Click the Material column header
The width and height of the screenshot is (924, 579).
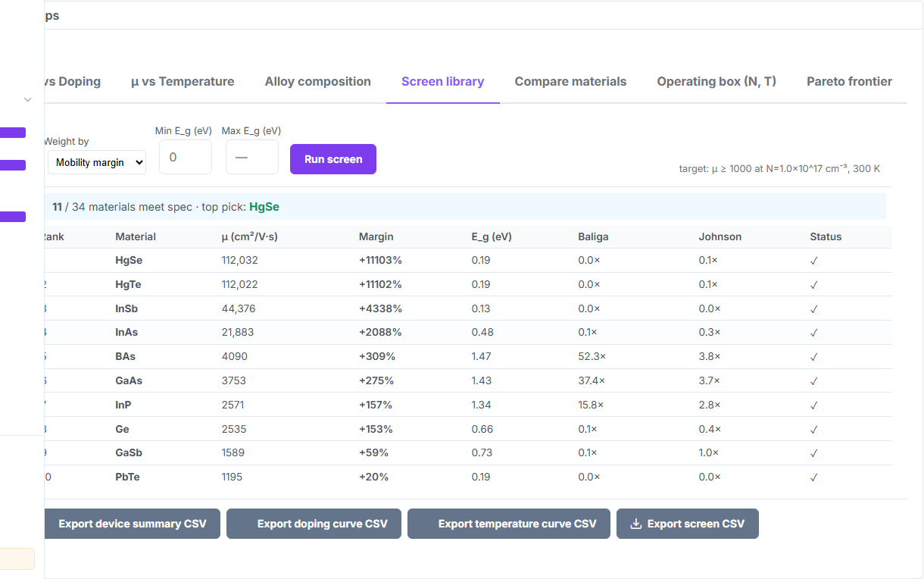click(136, 236)
